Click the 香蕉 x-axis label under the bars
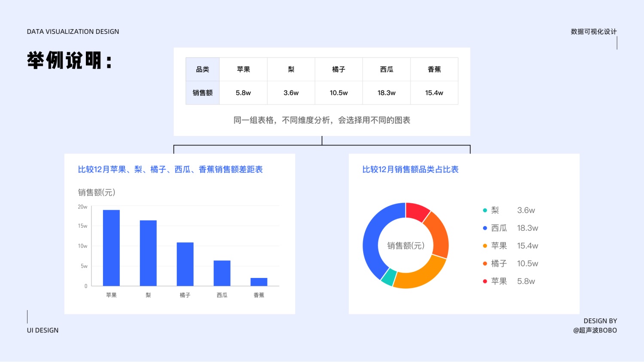This screenshot has height=362, width=644. click(x=259, y=295)
